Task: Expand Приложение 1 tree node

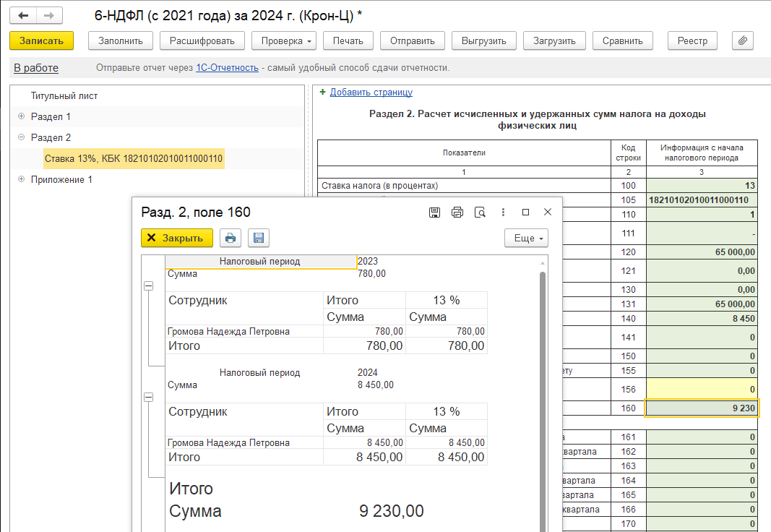Action: [x=21, y=179]
